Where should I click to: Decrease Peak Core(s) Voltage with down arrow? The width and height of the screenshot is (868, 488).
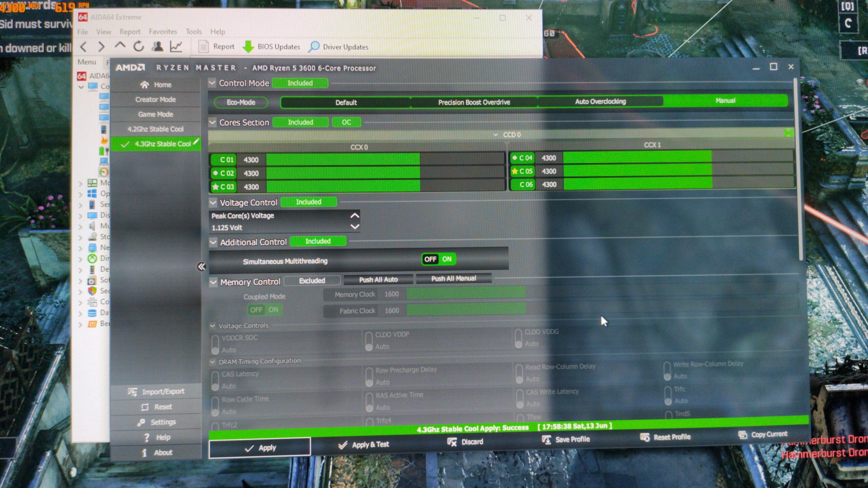(355, 226)
